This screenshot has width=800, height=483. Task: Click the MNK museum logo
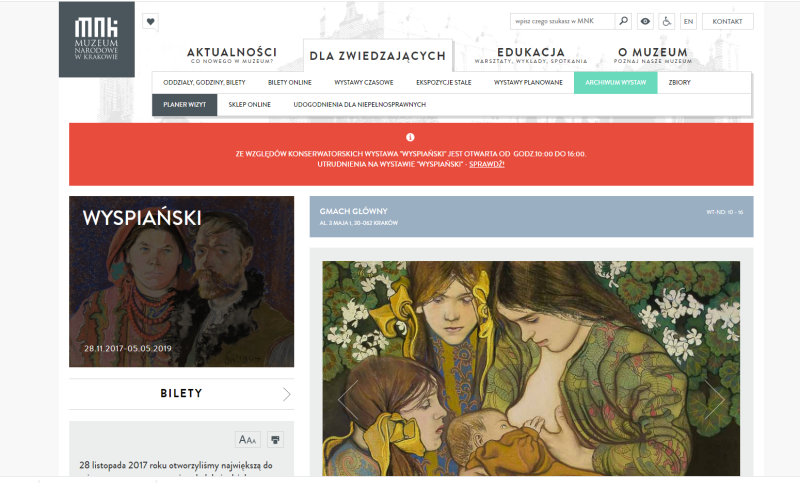96,39
